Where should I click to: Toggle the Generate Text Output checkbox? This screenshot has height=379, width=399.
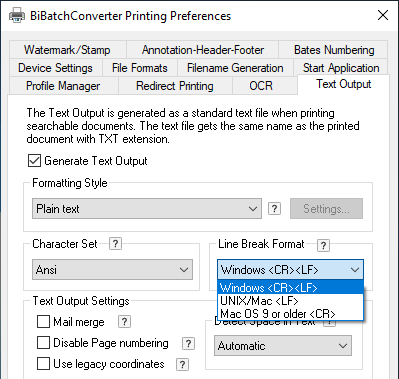click(x=34, y=161)
